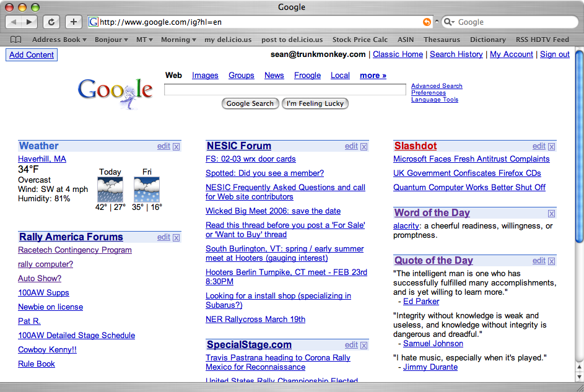Close the SpecialStage.com module
Image resolution: width=584 pixels, height=392 pixels.
(364, 346)
